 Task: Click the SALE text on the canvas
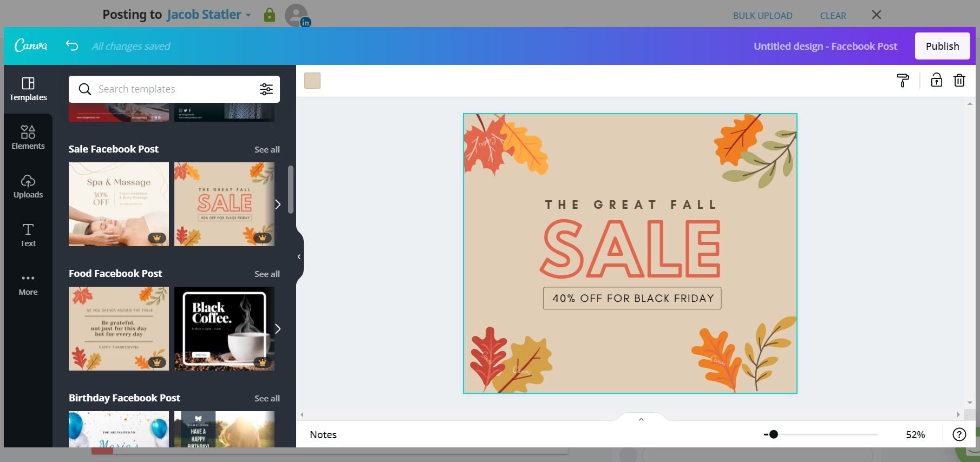point(631,249)
